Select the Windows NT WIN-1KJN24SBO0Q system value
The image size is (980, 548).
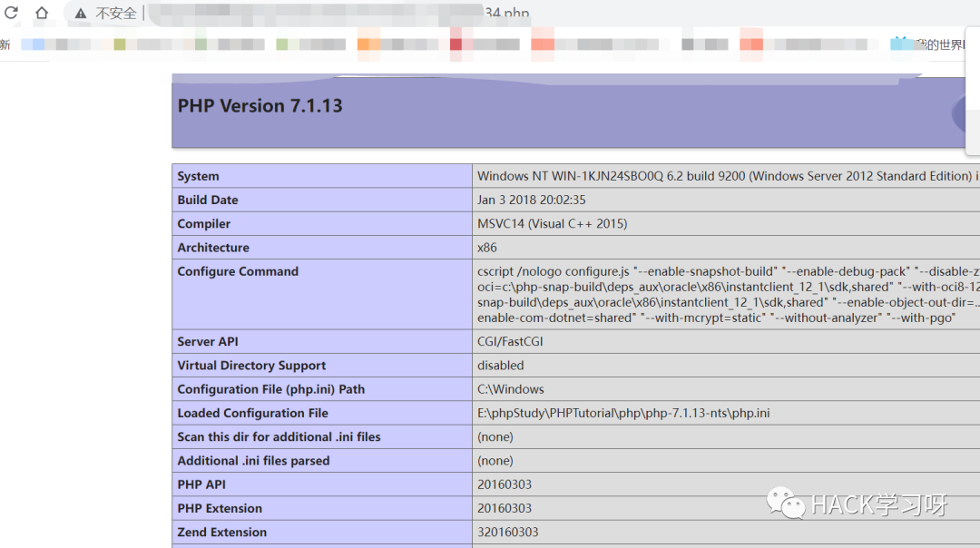coord(728,176)
